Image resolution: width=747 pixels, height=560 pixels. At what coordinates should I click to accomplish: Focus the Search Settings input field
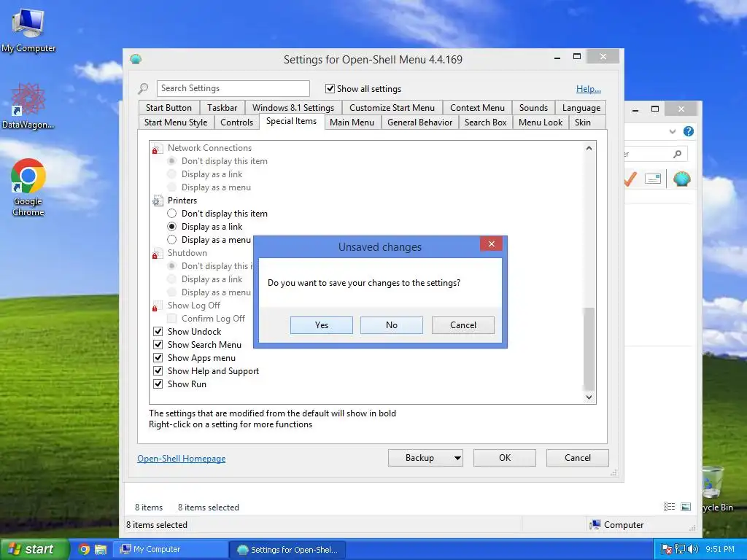click(233, 88)
